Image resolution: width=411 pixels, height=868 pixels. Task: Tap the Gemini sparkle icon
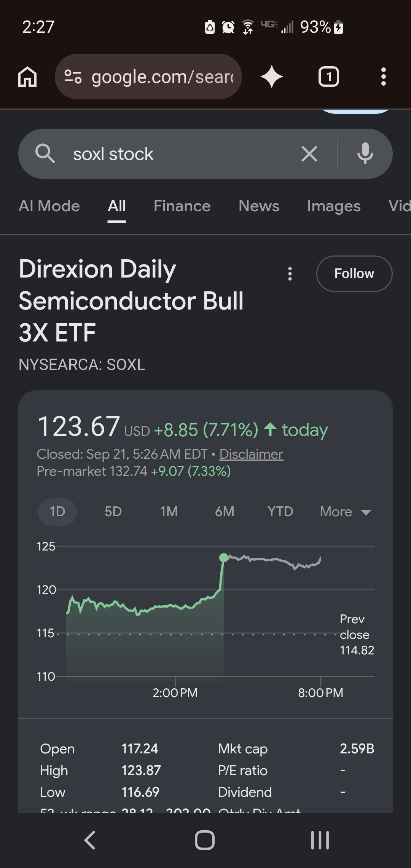click(x=272, y=77)
